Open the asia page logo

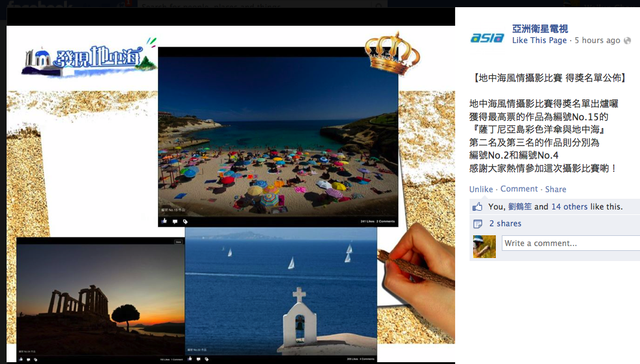point(487,38)
